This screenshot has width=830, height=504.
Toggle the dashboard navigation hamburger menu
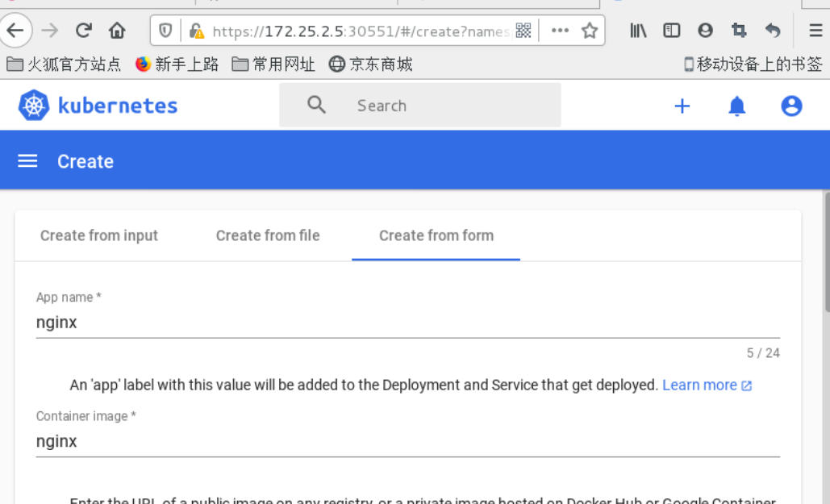tap(27, 161)
